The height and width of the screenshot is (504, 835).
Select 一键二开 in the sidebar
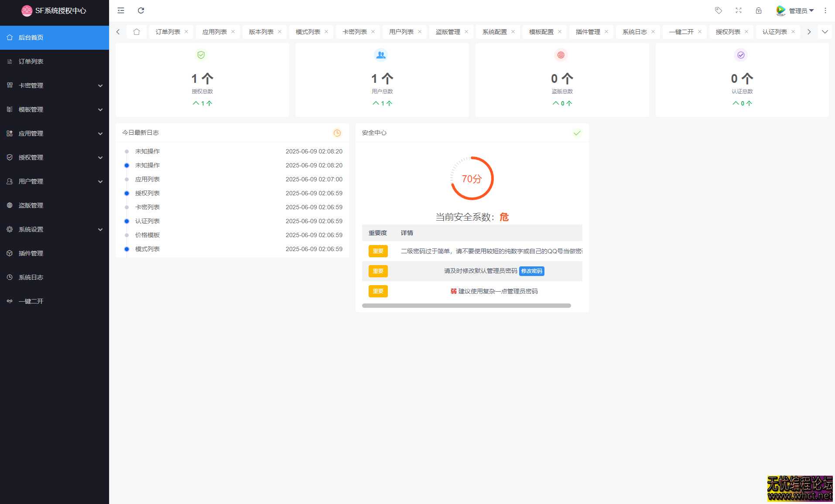tap(30, 301)
